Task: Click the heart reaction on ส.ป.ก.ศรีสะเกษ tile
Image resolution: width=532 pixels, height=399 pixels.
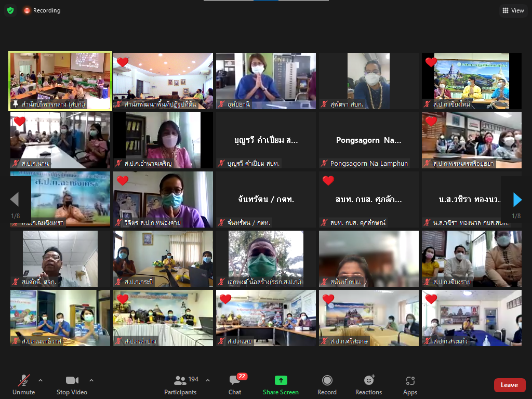Action: click(328, 299)
